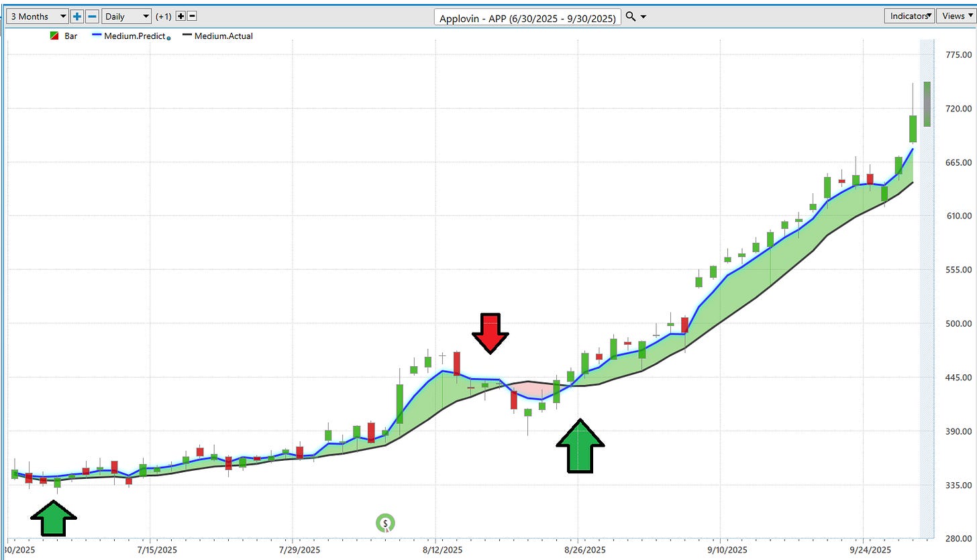Expand the arrow next to the search icon
977x560 pixels.
tap(644, 17)
